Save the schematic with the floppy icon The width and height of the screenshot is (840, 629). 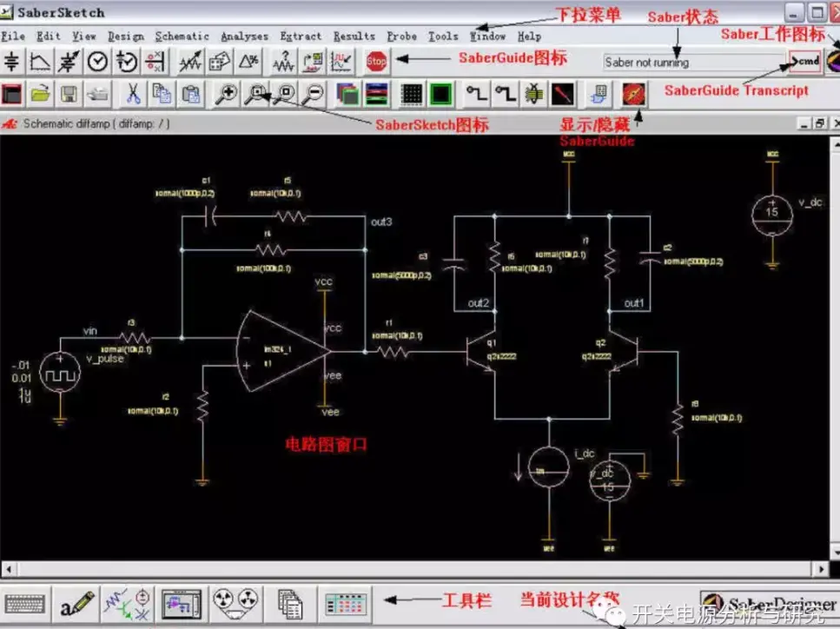coord(69,95)
